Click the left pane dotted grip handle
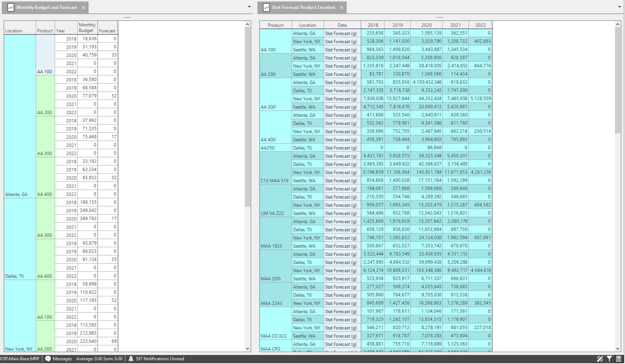The height and width of the screenshot is (364, 625). pyautogui.click(x=127, y=17)
